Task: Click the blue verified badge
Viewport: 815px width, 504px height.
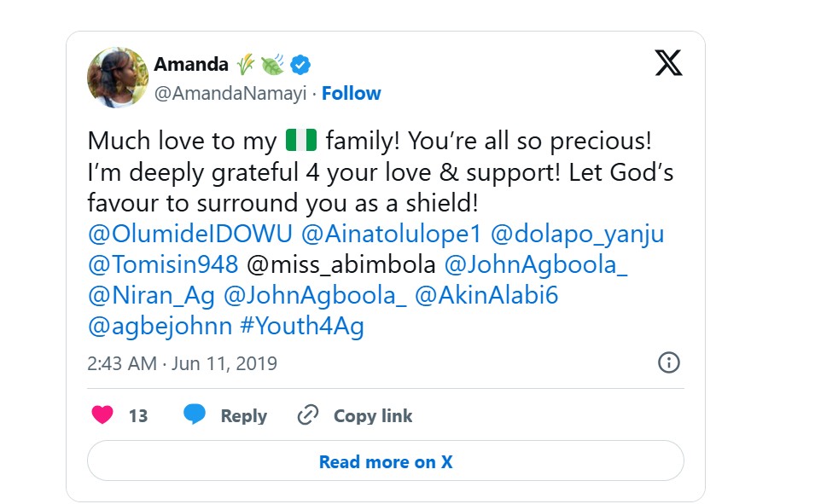Action: click(x=300, y=64)
